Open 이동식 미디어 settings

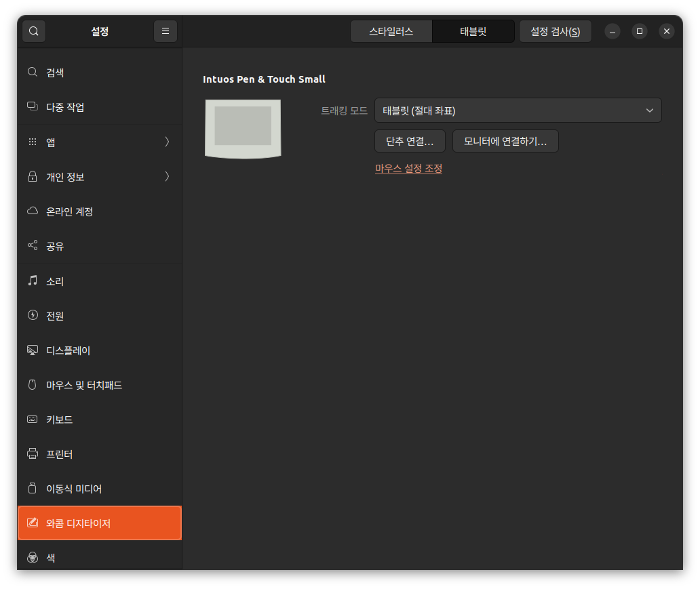[x=100, y=489]
